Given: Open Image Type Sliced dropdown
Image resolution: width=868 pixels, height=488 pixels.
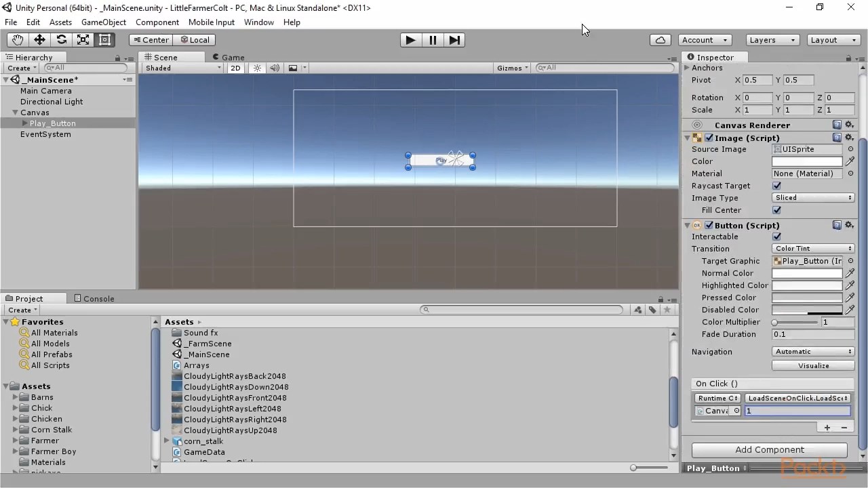Looking at the screenshot, I should (x=813, y=198).
